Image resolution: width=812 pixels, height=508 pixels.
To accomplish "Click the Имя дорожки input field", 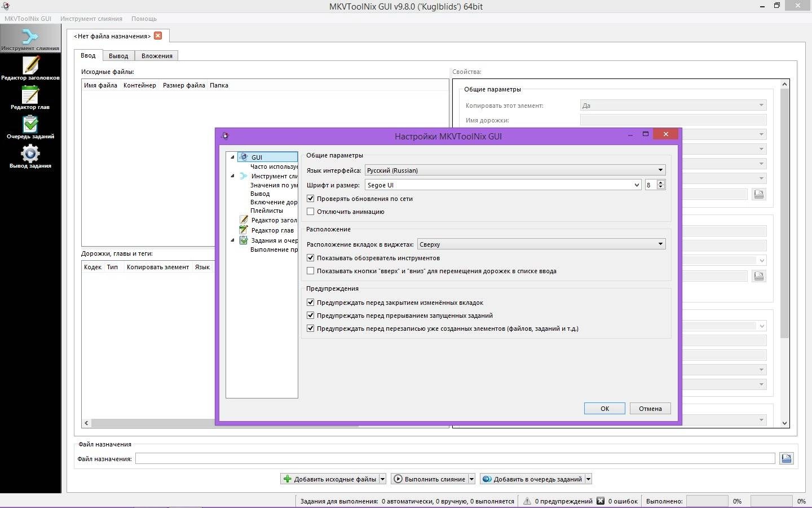I will 673,120.
